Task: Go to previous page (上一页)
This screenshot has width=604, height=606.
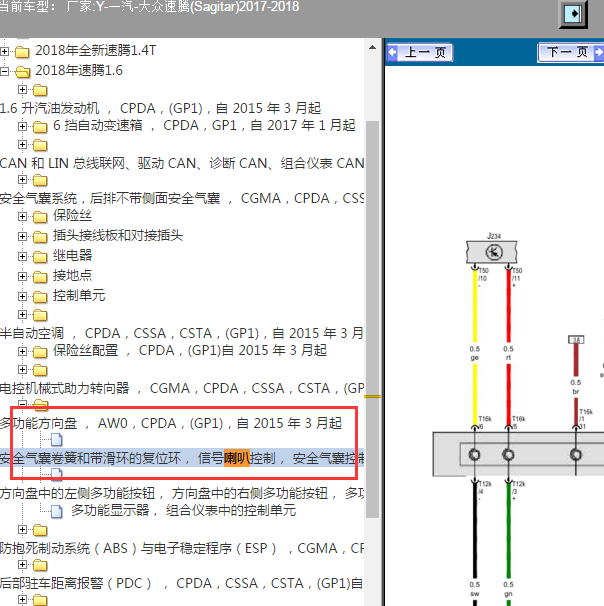Action: pyautogui.click(x=420, y=53)
